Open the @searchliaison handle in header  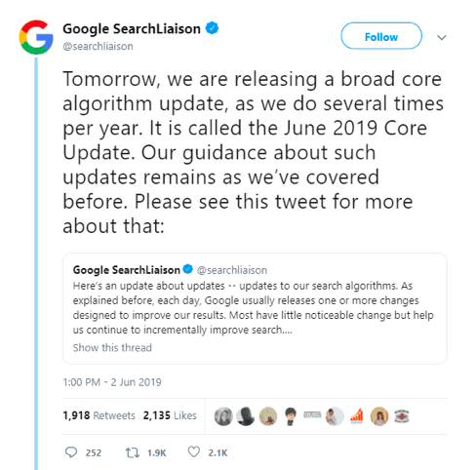click(98, 46)
